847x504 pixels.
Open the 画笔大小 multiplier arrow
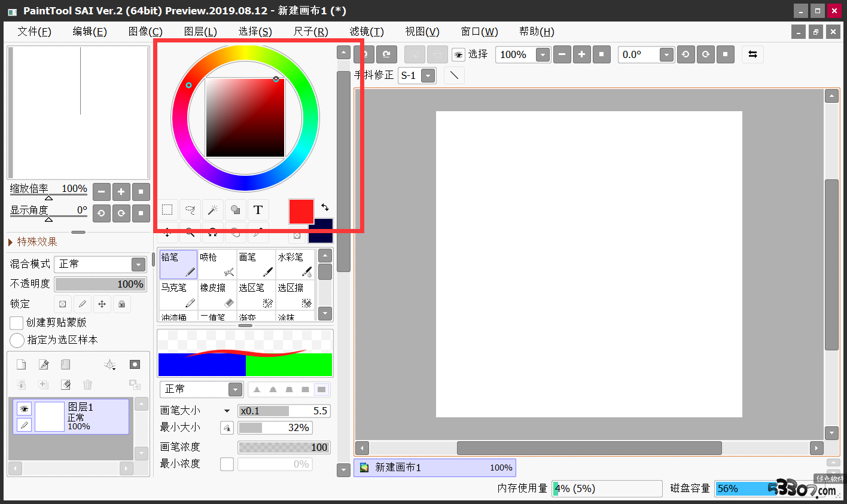click(x=227, y=411)
